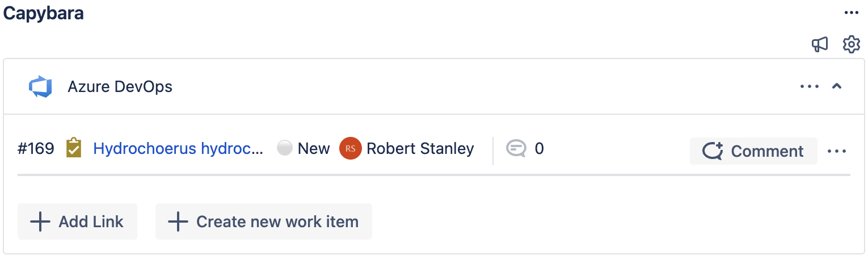
Task: Collapse the Azure DevOps panel with the chevron
Action: pyautogui.click(x=836, y=86)
